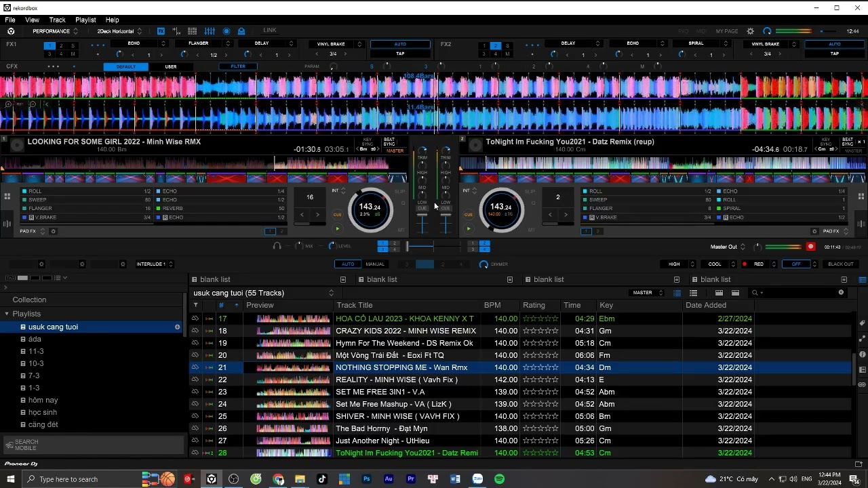The height and width of the screenshot is (488, 868).
Task: Adjust the master volume slider near the clock
Action: coord(827,31)
